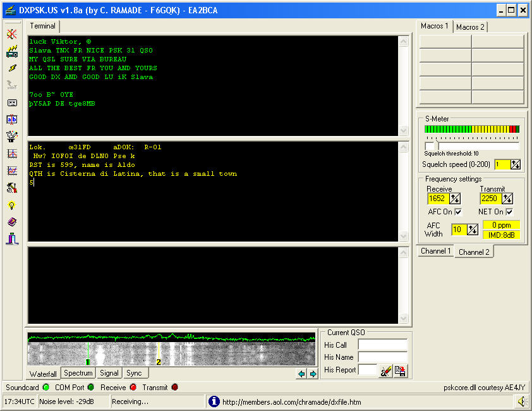The height and width of the screenshot is (411, 532).
Task: Click the His Call input field
Action: click(x=382, y=345)
